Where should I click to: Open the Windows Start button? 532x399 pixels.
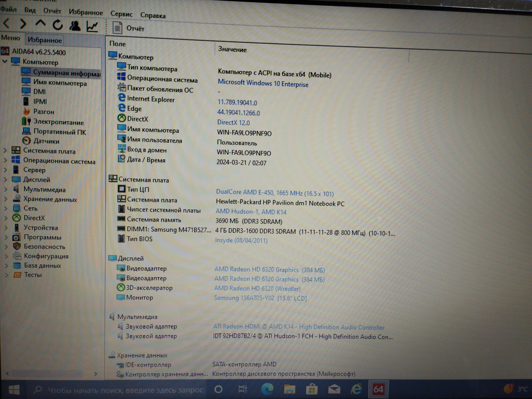14,390
